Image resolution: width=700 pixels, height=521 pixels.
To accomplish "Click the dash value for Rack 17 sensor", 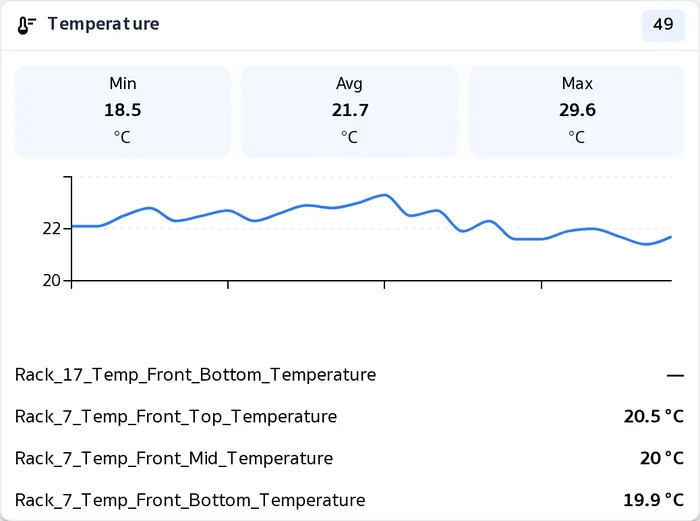I will (675, 375).
